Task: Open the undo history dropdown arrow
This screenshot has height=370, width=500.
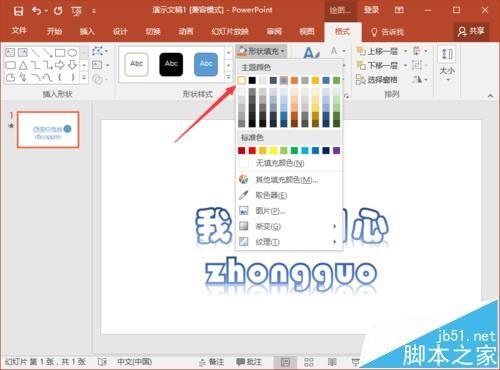Action: [x=46, y=11]
